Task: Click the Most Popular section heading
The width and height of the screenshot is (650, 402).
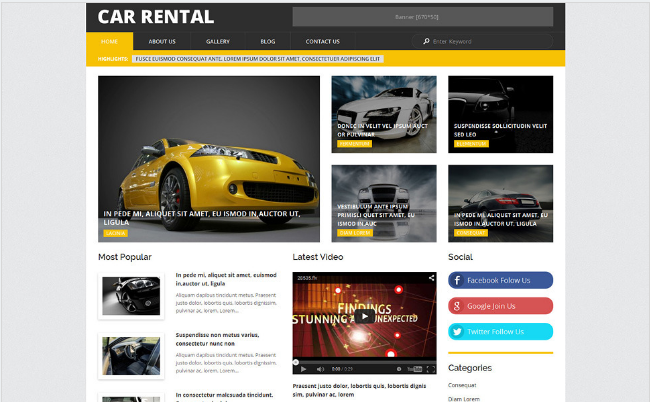Action: (125, 257)
